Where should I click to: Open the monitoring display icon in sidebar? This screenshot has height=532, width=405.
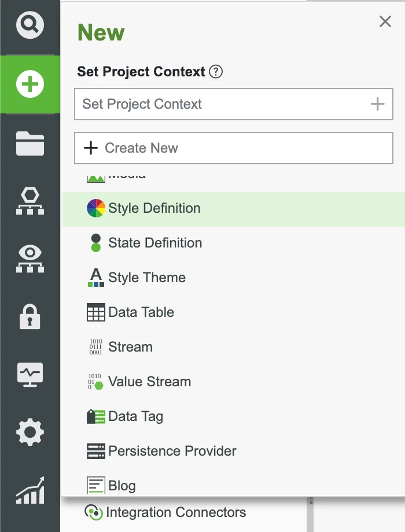30,374
